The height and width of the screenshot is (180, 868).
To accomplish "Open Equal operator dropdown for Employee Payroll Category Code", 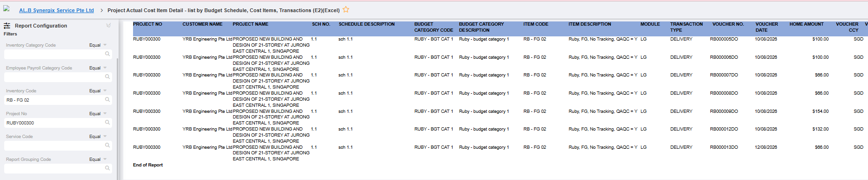I will [x=98, y=68].
